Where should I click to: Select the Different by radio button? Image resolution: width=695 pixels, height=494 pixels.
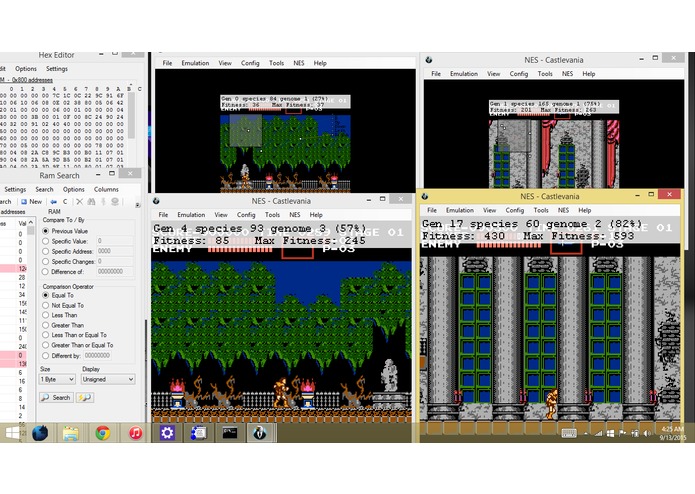[x=46, y=355]
